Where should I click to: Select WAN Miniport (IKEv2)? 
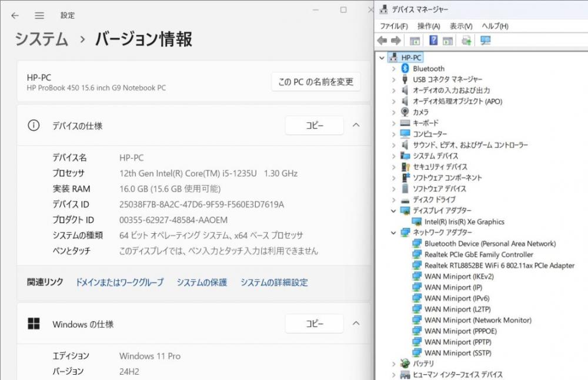coord(459,276)
